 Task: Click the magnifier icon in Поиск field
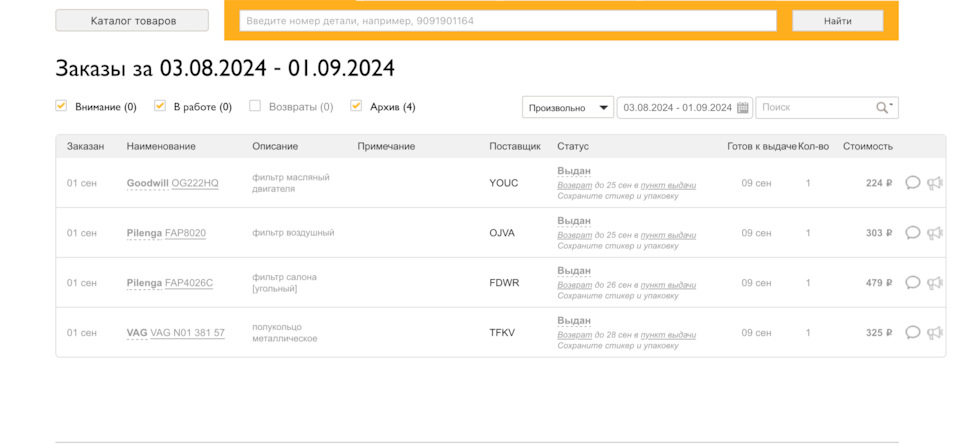click(882, 107)
